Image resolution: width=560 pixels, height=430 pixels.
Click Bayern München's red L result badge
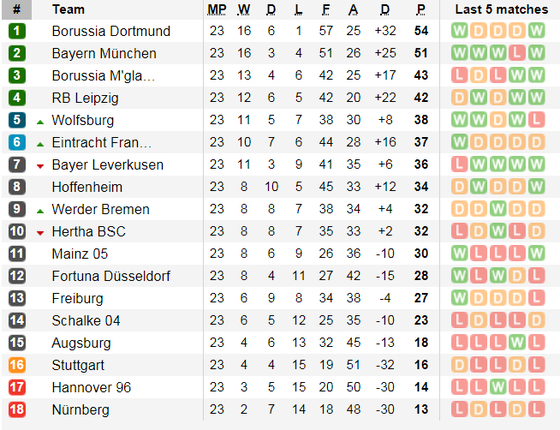point(517,53)
